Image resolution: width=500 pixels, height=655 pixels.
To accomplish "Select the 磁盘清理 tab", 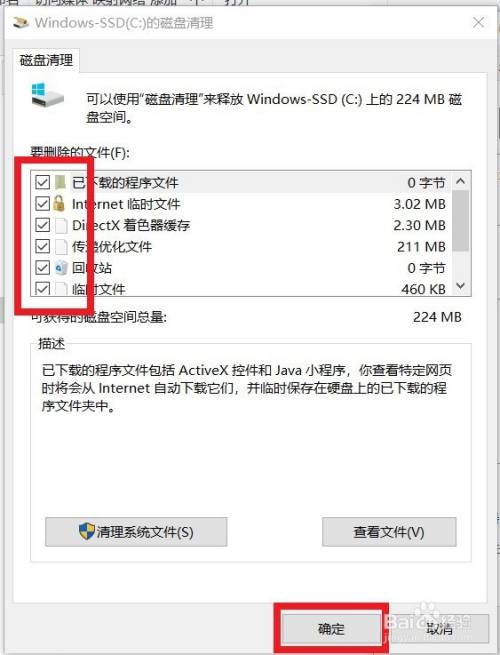I will [x=46, y=60].
